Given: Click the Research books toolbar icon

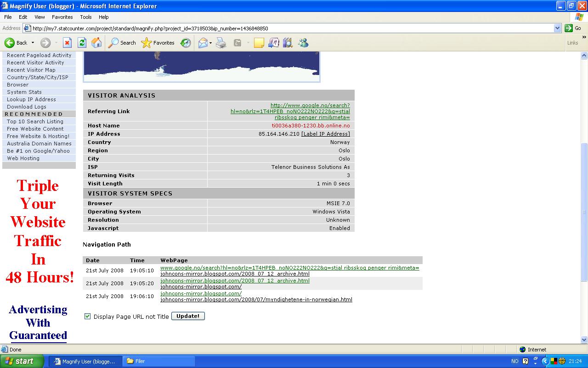Looking at the screenshot, I should [288, 43].
